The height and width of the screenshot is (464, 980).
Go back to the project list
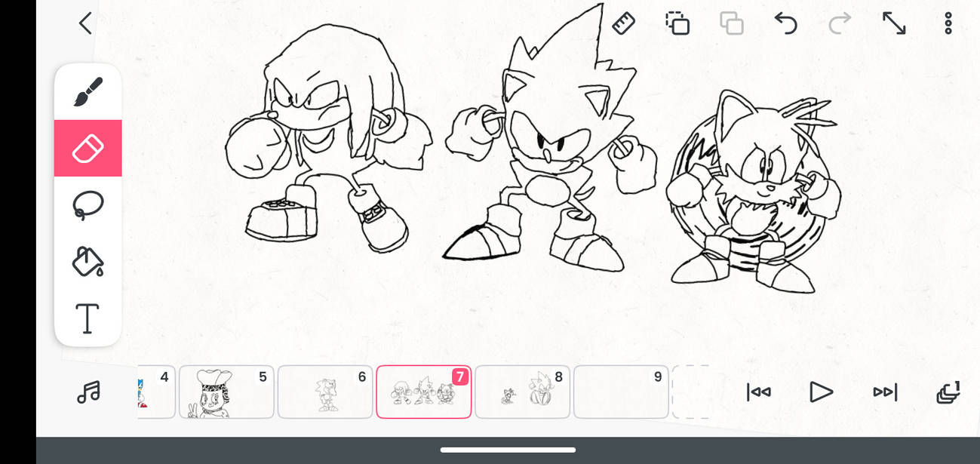[x=84, y=23]
